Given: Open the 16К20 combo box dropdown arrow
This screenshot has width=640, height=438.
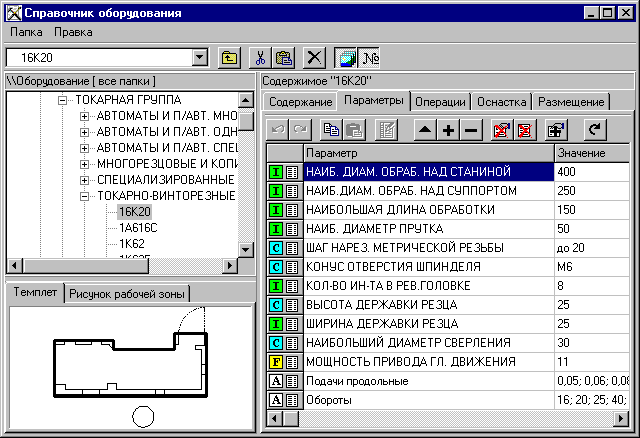Looking at the screenshot, I should (200, 58).
